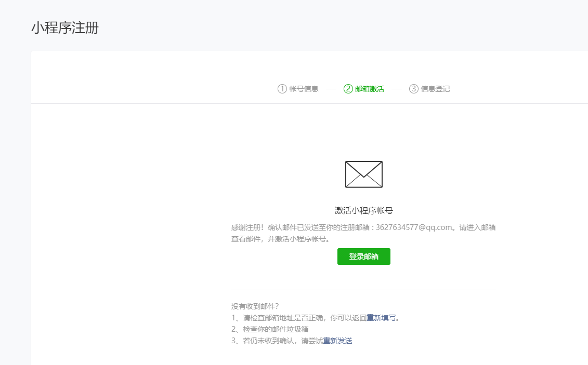Click the envelope flap inside the mail icon
Image resolution: width=588 pixels, height=365 pixels.
point(363,167)
